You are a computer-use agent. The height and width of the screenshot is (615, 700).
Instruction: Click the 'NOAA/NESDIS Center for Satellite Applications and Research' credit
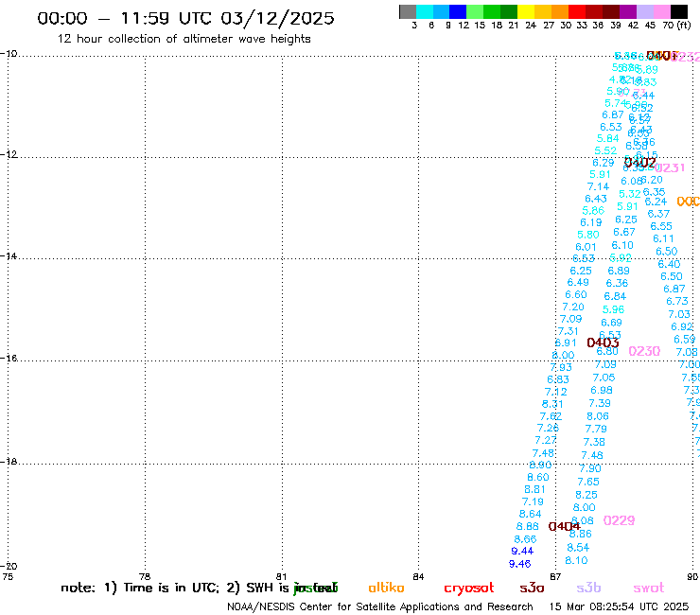point(380,607)
